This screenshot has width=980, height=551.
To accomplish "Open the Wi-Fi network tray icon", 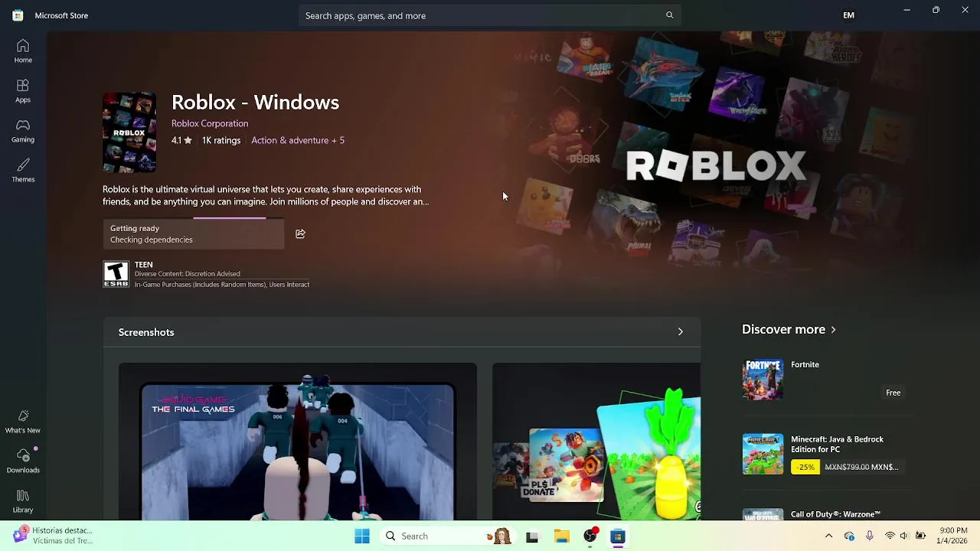I will pos(890,536).
